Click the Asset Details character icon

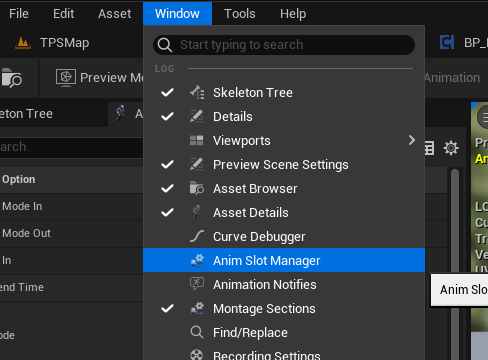(x=197, y=212)
